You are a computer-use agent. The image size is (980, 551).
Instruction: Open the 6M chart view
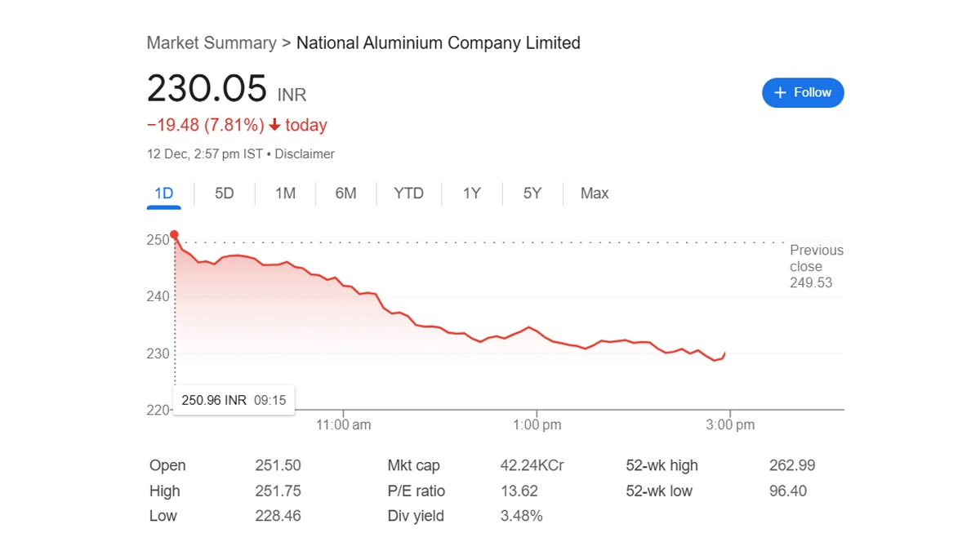tap(345, 193)
